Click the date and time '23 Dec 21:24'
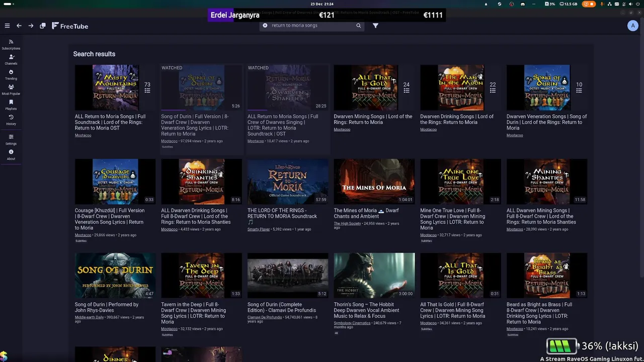This screenshot has width=644, height=362. (322, 4)
